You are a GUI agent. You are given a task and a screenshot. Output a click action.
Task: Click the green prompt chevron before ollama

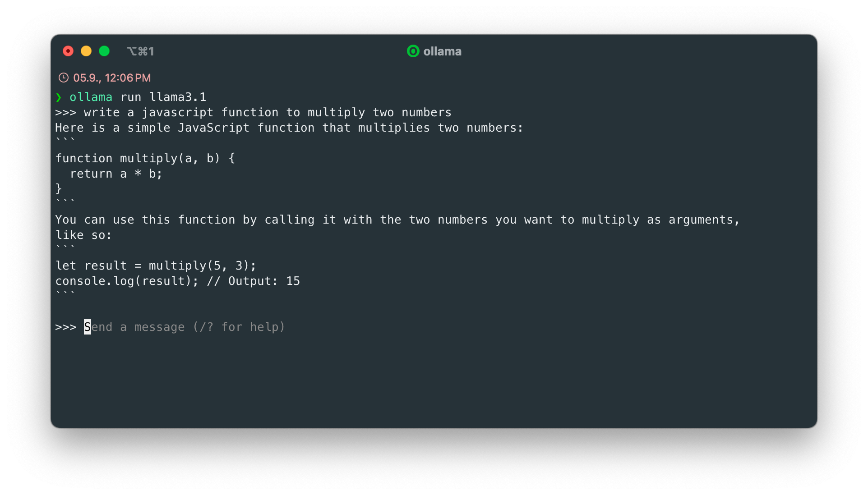tap(59, 97)
